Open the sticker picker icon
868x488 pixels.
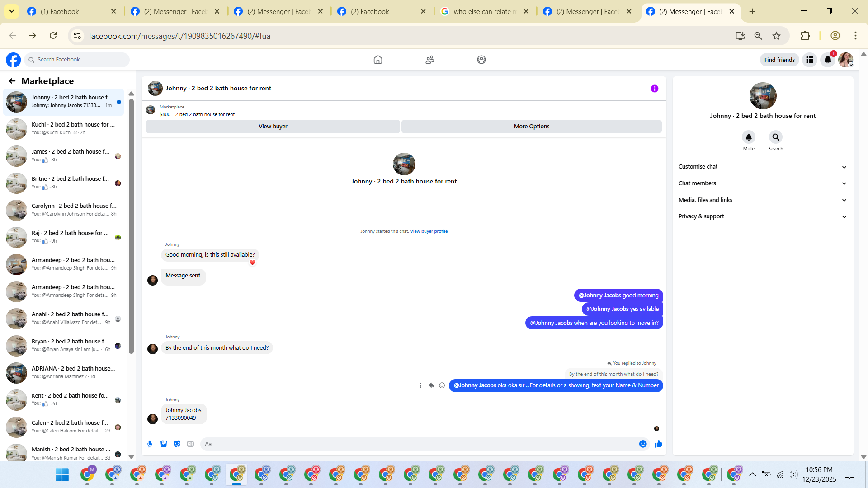point(177,444)
